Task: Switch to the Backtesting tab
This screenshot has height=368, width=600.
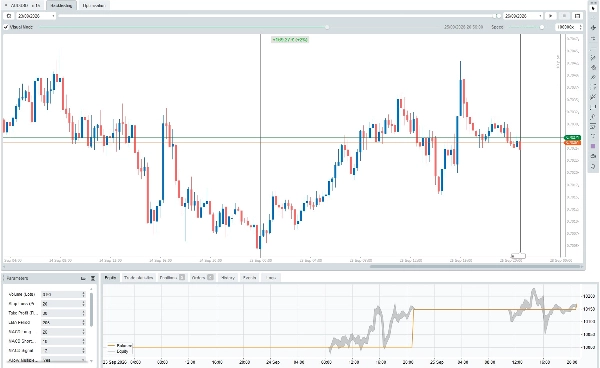Action: (61, 5)
